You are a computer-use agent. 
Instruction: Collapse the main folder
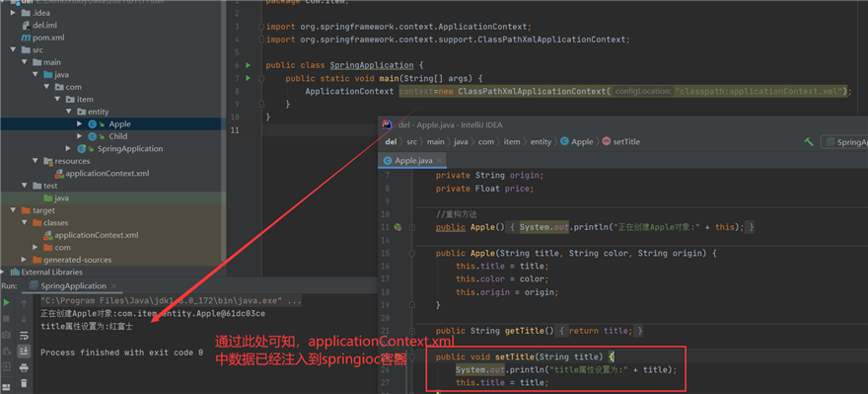[x=25, y=62]
